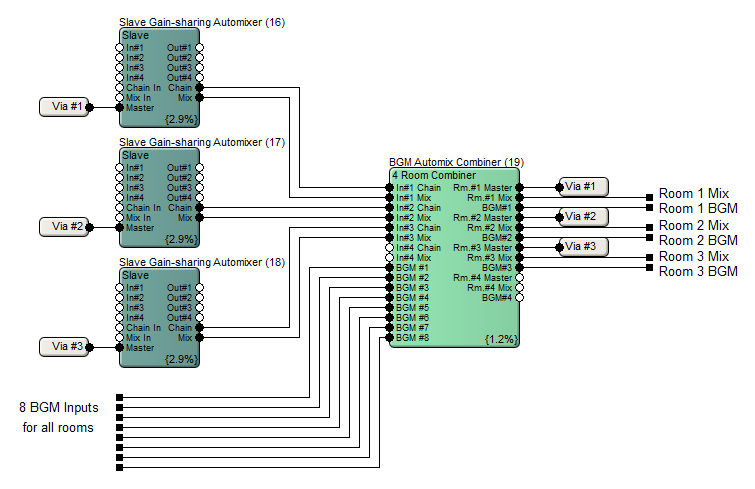755x489 pixels.
Task: Click the Room 3 Mix label
Action: click(x=693, y=256)
